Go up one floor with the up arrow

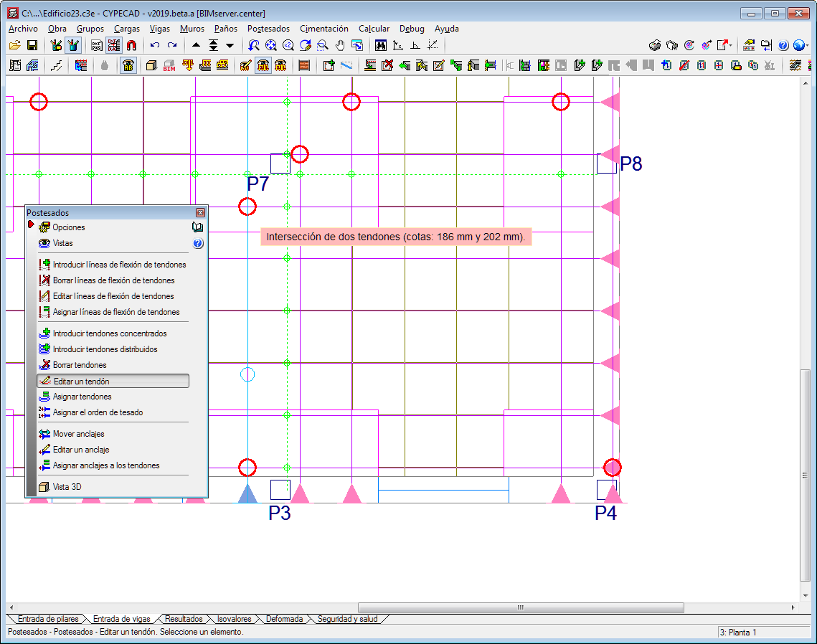[x=196, y=45]
